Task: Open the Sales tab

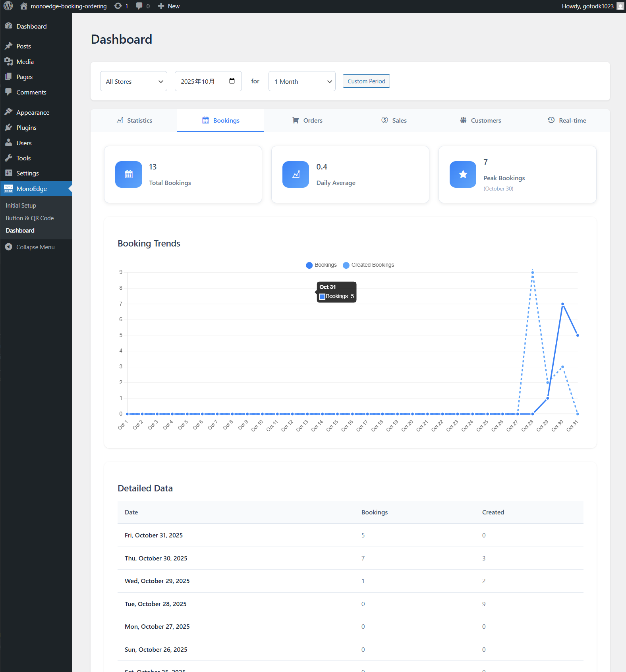Action: [394, 120]
